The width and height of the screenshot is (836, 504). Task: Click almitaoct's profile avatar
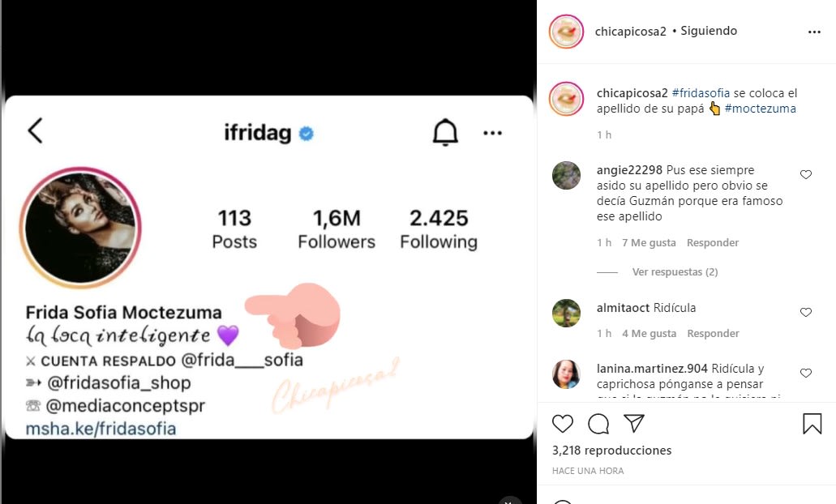point(566,313)
